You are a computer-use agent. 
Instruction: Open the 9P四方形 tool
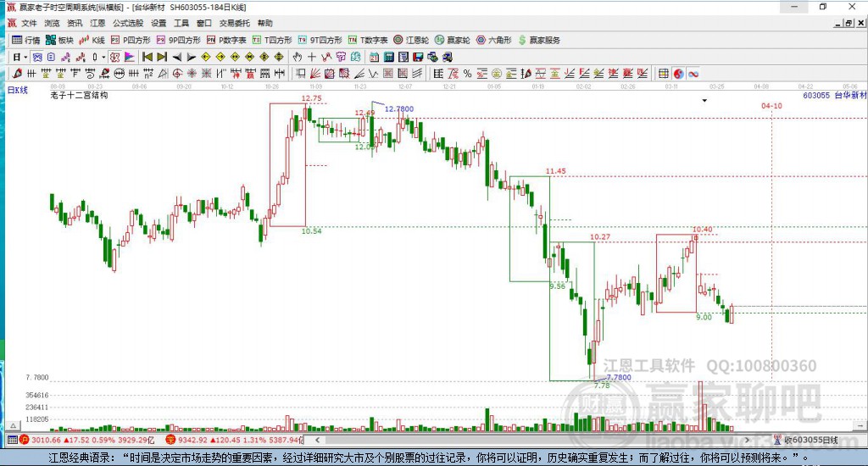178,40
